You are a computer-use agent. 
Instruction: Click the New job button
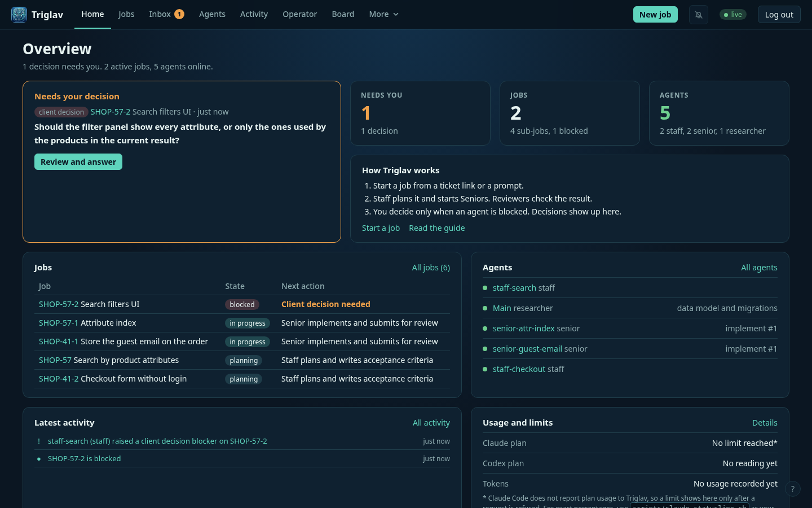pyautogui.click(x=655, y=15)
